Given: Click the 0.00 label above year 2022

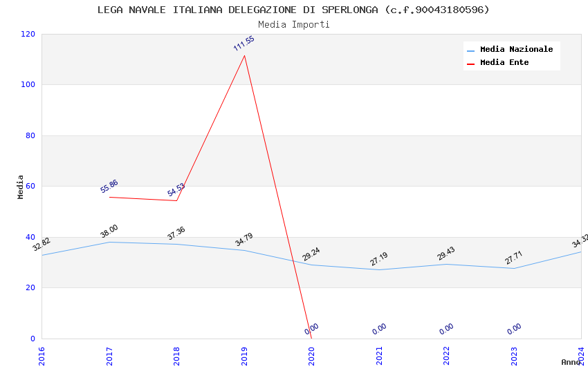Looking at the screenshot, I should coord(446,329).
